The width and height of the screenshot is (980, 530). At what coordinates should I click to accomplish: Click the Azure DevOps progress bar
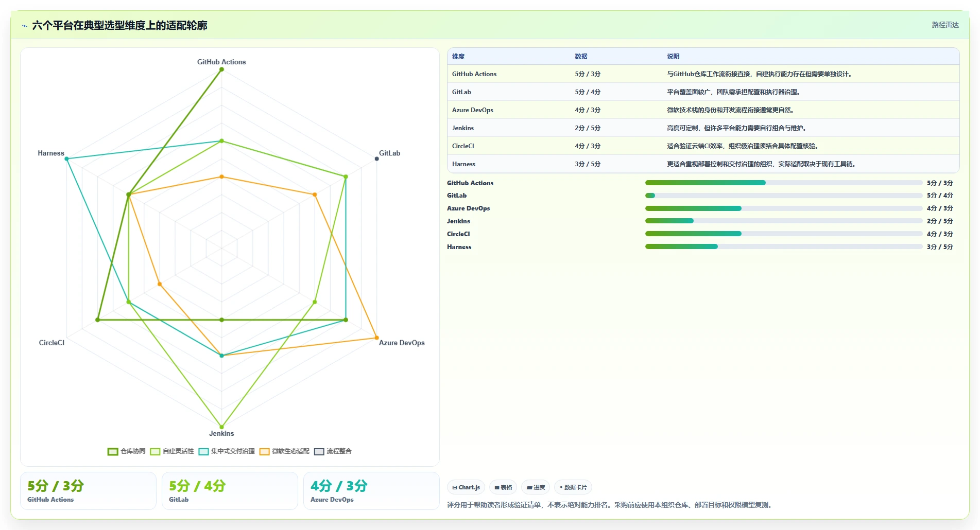[x=784, y=208]
